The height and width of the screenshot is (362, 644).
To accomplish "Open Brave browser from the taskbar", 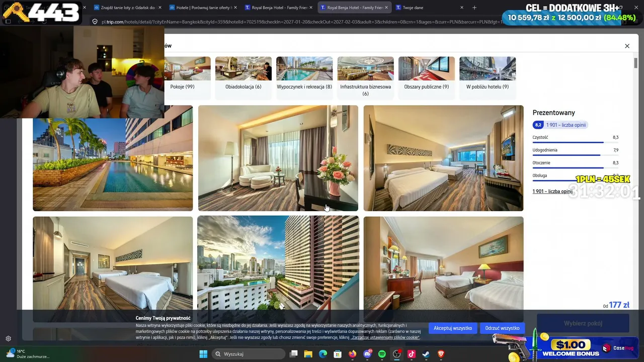I will (x=441, y=354).
